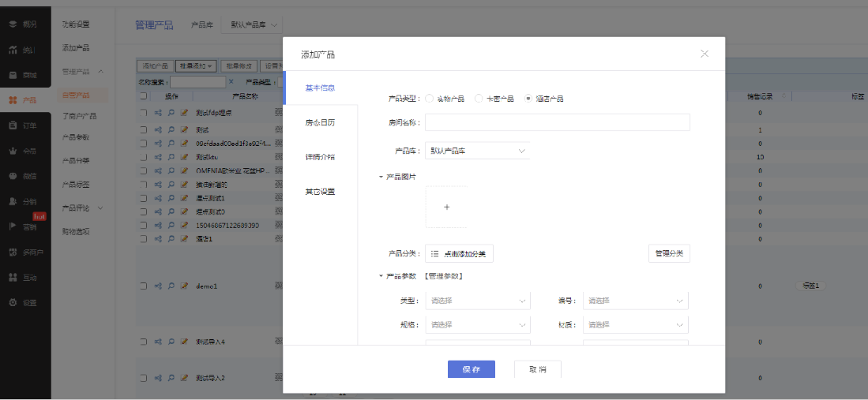868x400 pixels.
Task: Tick the select-all checkbox in the table header
Action: pos(144,95)
